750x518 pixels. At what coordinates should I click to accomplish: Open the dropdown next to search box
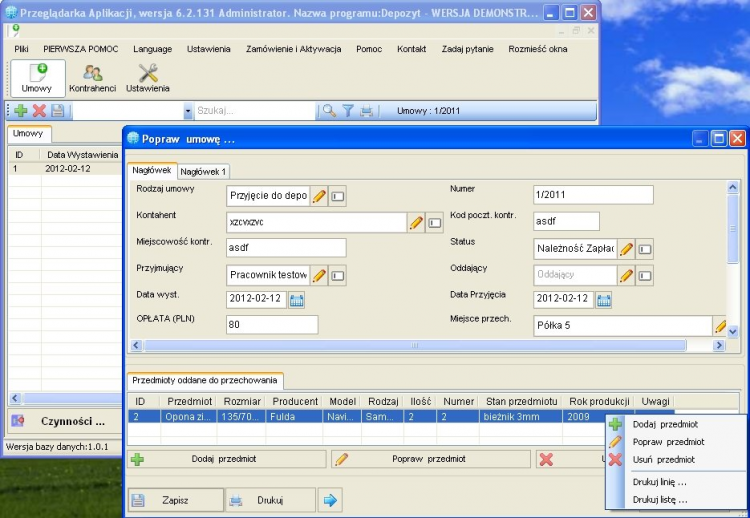click(188, 111)
